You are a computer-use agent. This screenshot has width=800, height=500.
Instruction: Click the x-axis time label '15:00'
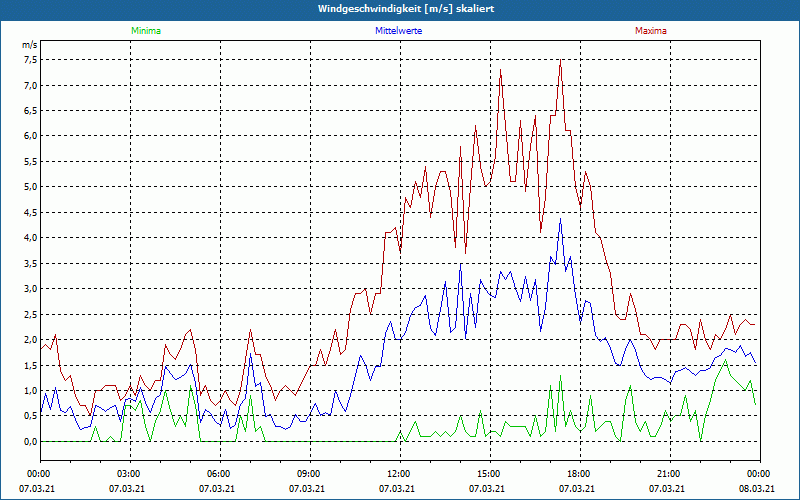pos(488,474)
